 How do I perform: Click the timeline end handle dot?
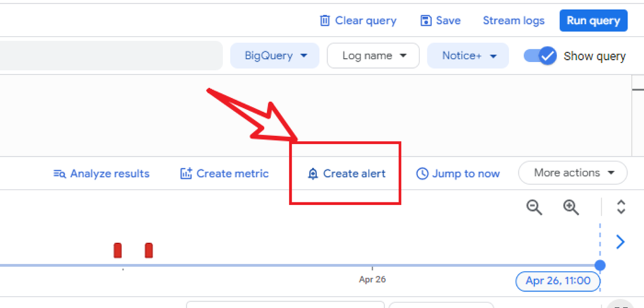click(x=600, y=265)
